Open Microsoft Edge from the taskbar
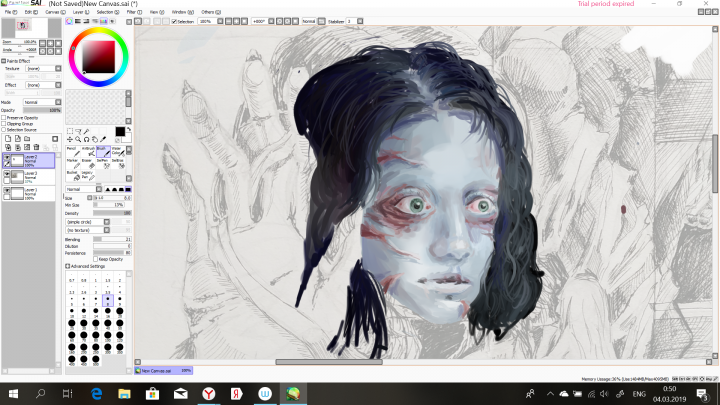This screenshot has width=720, height=405. tap(98, 393)
